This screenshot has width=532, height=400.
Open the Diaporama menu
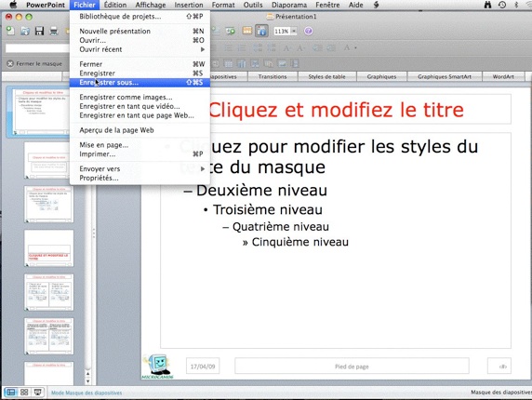point(289,5)
